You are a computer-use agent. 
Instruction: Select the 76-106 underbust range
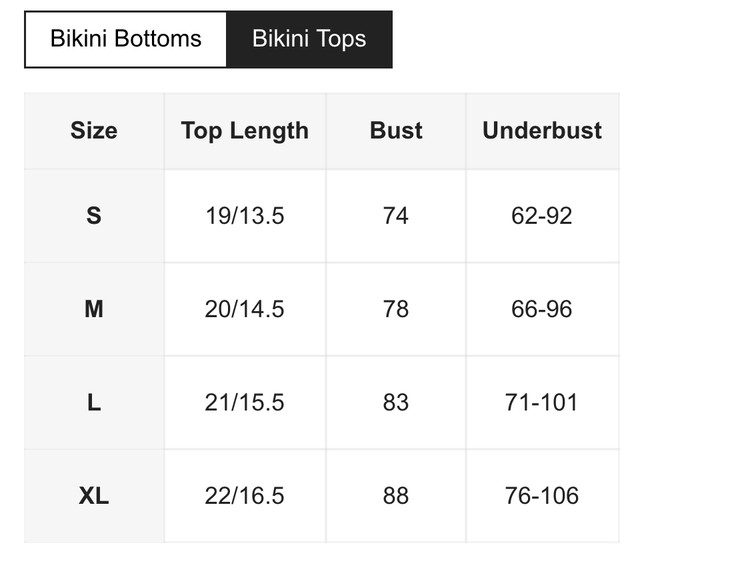542,496
